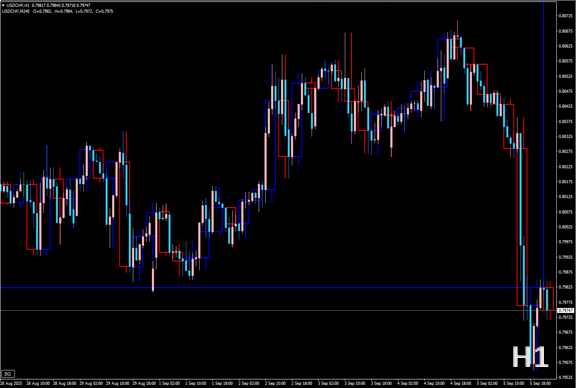Click the small arrow before USDCHF,H1 title
Screen dimensions: 576x388
4,6
